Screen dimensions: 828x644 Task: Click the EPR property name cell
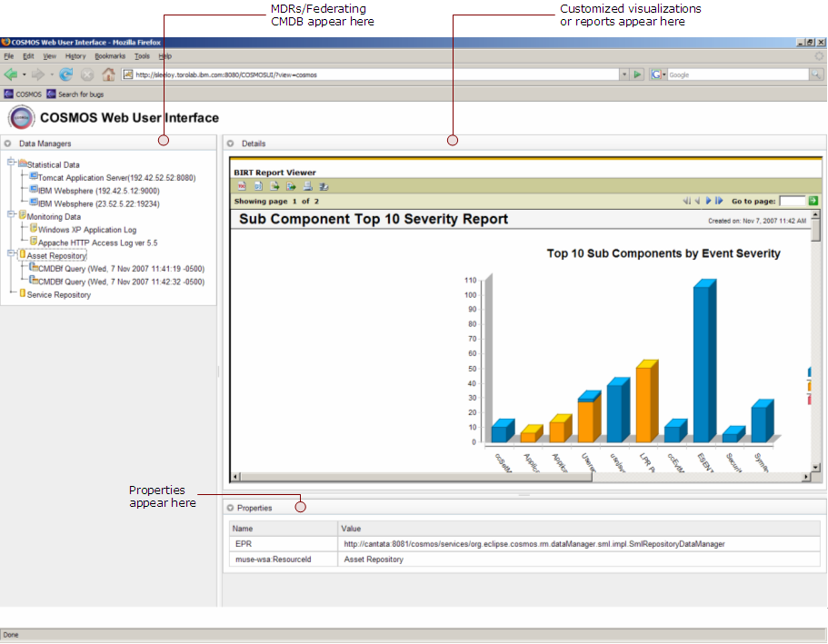click(x=284, y=544)
